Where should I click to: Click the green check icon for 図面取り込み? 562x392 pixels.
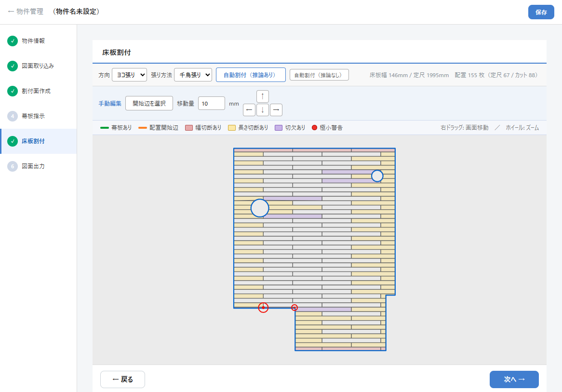pos(13,66)
